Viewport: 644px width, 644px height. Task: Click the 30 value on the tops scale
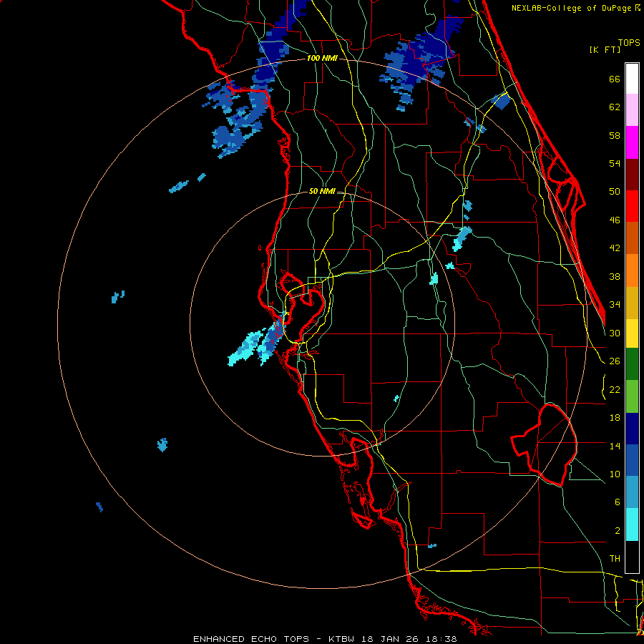(615, 333)
